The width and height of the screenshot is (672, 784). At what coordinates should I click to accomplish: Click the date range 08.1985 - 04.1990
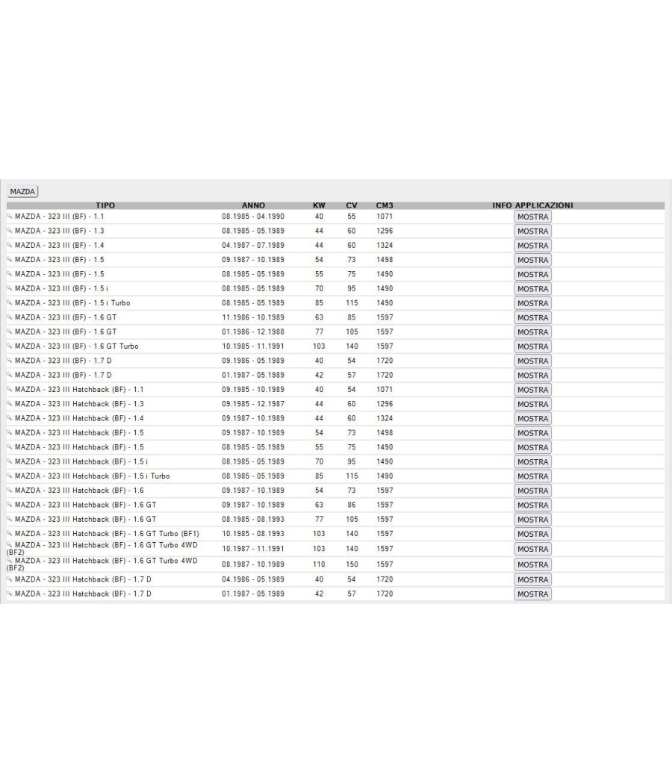[x=253, y=217]
